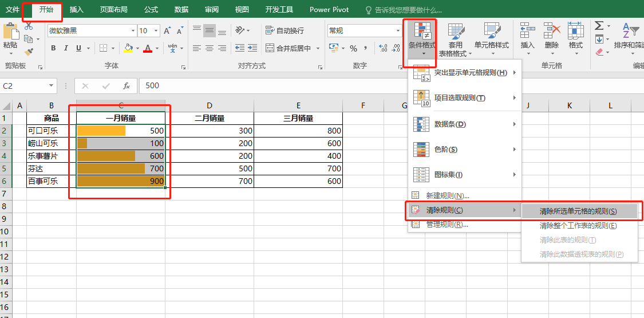644x318 pixels.
Task: Increase indent in alignment group
Action: pos(252,48)
